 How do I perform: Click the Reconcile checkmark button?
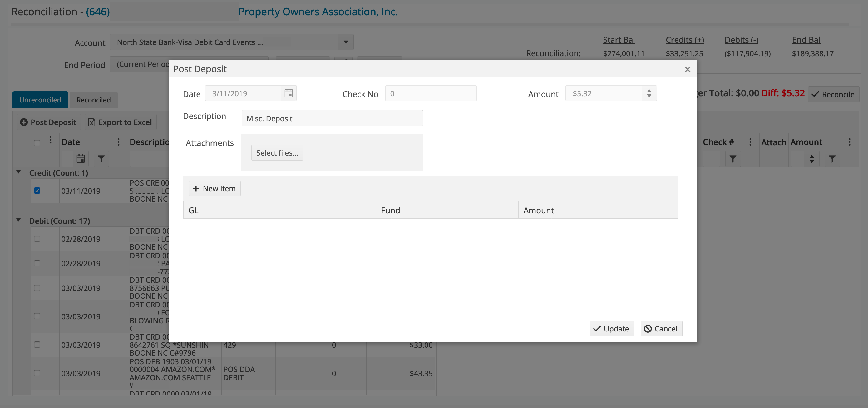click(833, 94)
